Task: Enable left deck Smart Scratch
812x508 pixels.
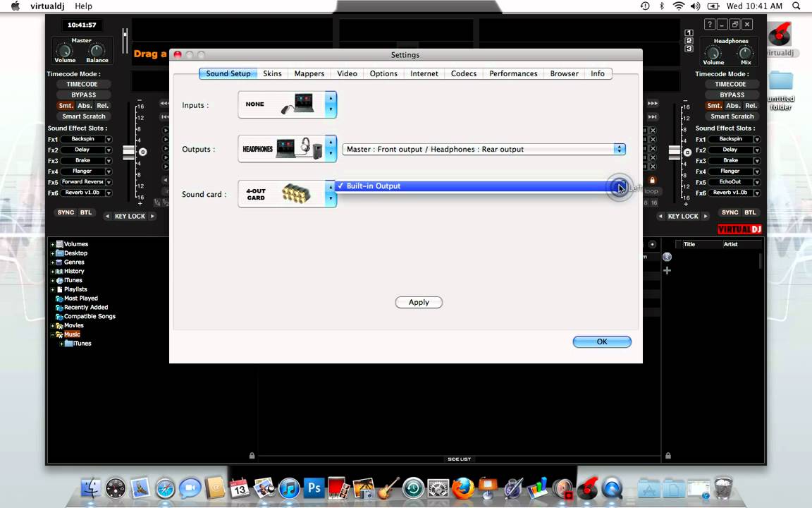Action: coord(84,116)
